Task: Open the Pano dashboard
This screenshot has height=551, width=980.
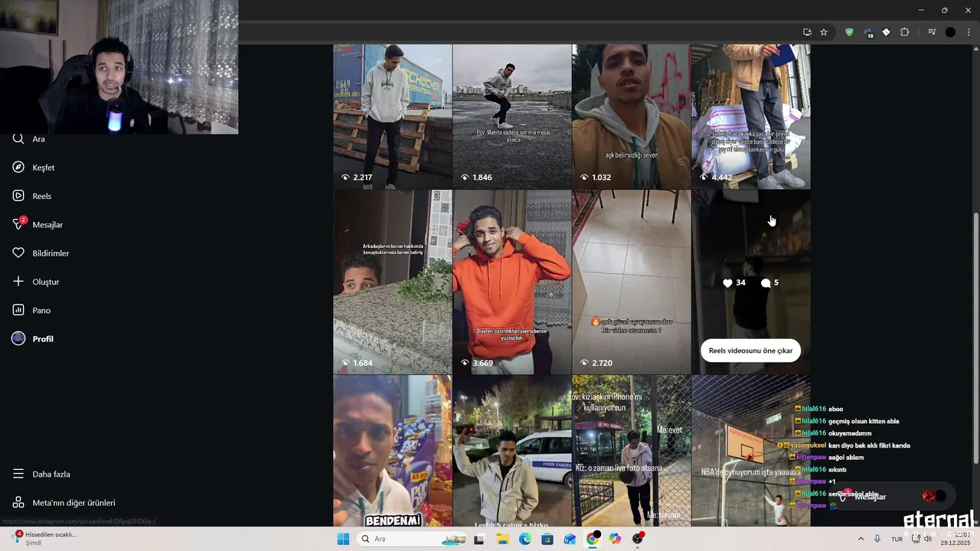Action: (31, 310)
